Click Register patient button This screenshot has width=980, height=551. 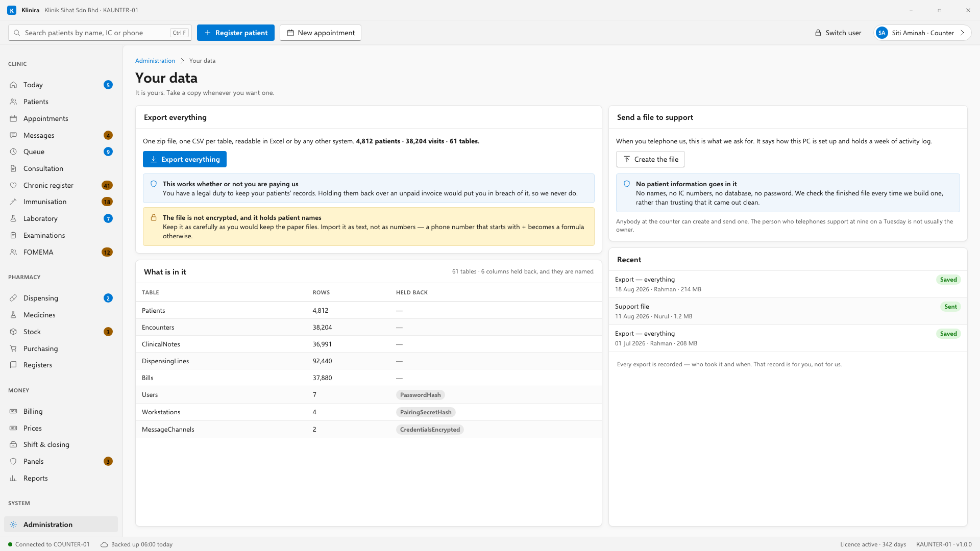[x=236, y=33]
